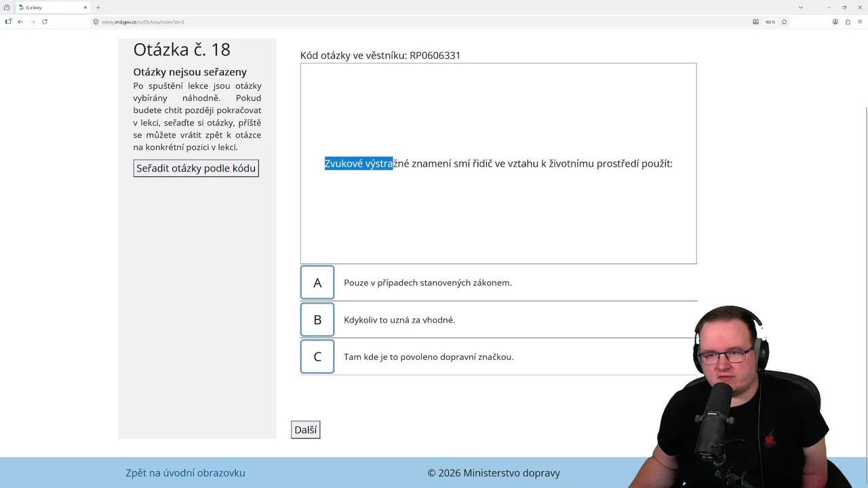The width and height of the screenshot is (868, 488).
Task: Click the Další button
Action: [306, 430]
